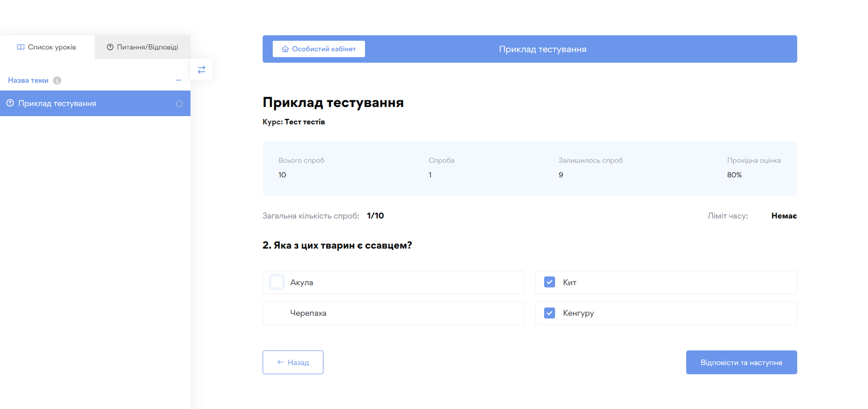The image size is (868, 409).
Task: Check the Акула answer checkbox
Action: tap(277, 282)
